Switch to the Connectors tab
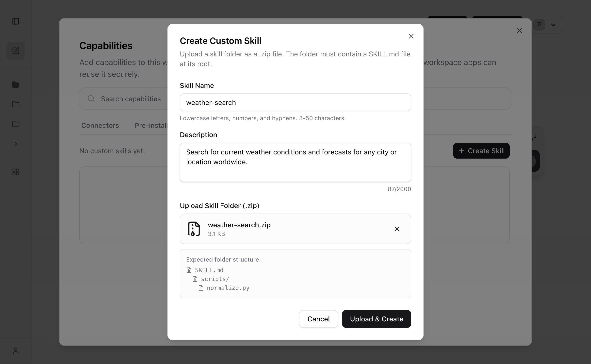The image size is (591, 364). [x=100, y=126]
